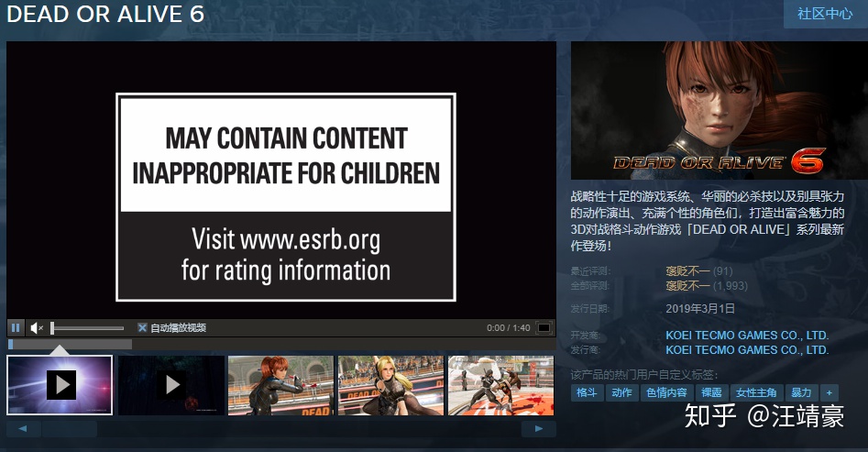
Task: Adjust the video volume slider
Action: click(x=87, y=328)
